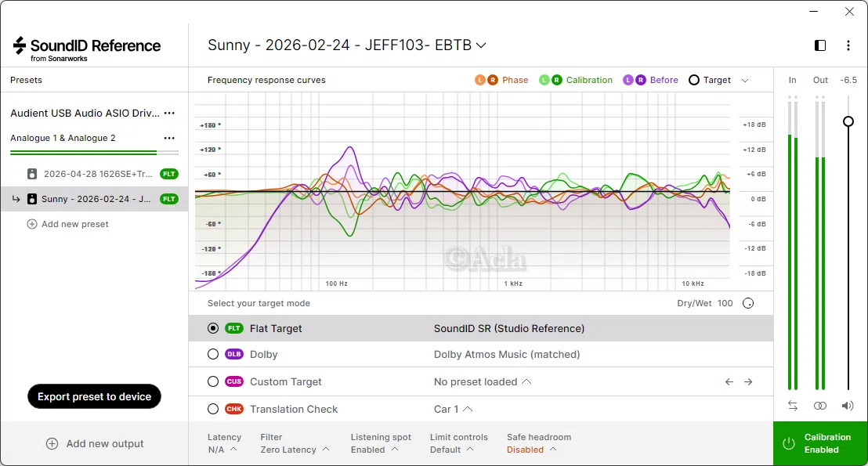This screenshot has height=466, width=868.
Task: Mute output with the speaker icon
Action: click(x=848, y=406)
